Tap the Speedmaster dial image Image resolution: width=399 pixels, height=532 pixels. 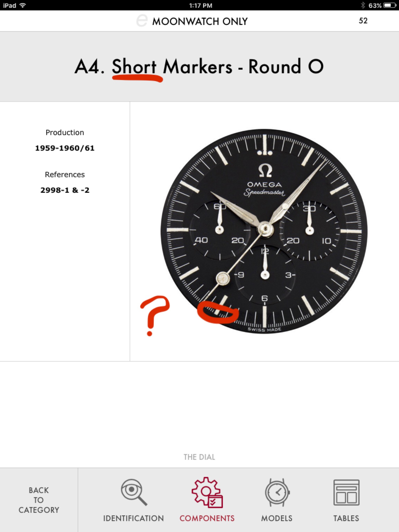(x=264, y=231)
